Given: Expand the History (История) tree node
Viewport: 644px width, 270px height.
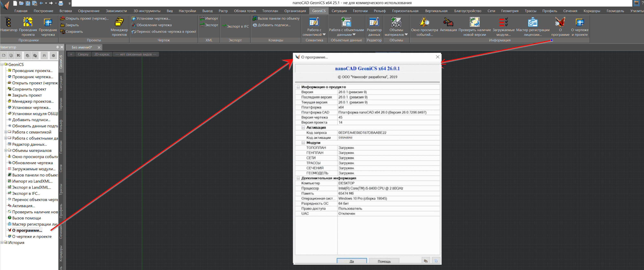Looking at the screenshot, I should click(2, 243).
